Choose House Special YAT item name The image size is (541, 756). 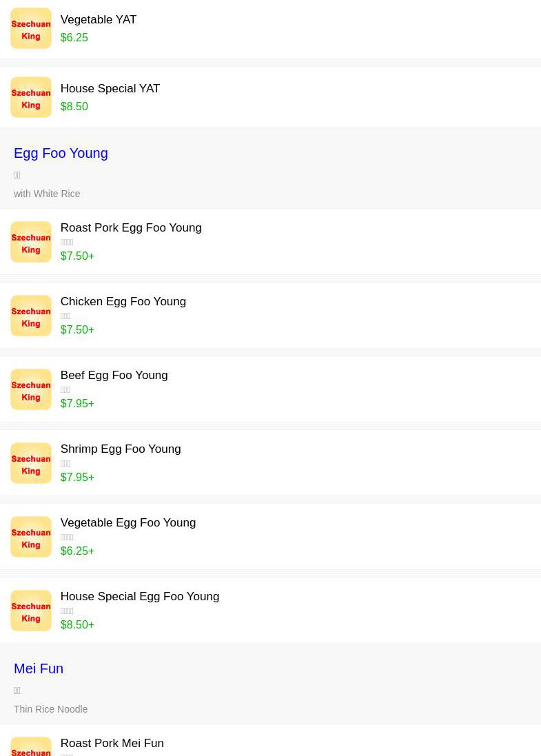pyautogui.click(x=110, y=89)
